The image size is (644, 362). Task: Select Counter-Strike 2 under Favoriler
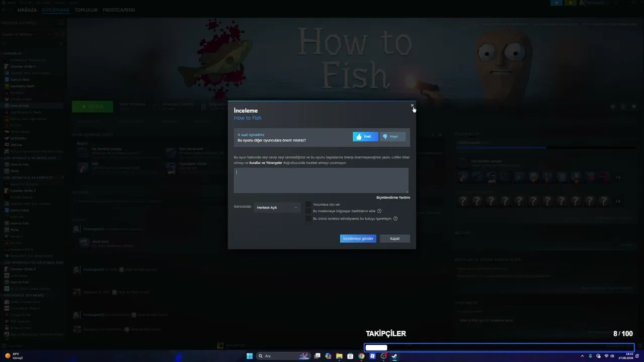point(23,66)
